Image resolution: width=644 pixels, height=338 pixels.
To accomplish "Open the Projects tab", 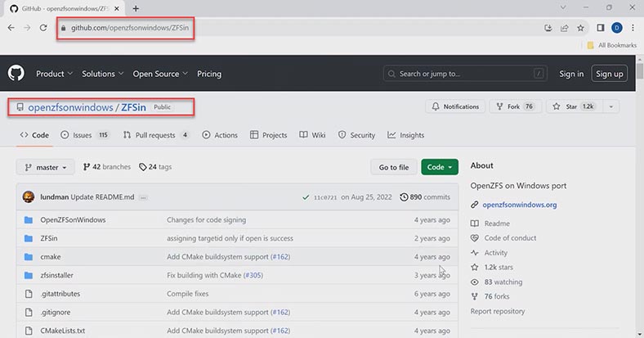I will click(269, 135).
